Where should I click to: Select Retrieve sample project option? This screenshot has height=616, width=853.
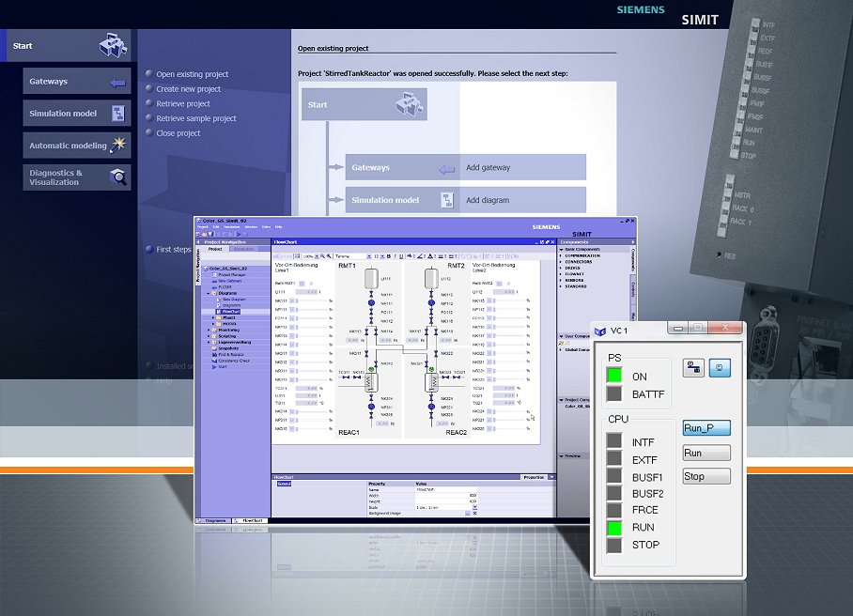coord(195,118)
